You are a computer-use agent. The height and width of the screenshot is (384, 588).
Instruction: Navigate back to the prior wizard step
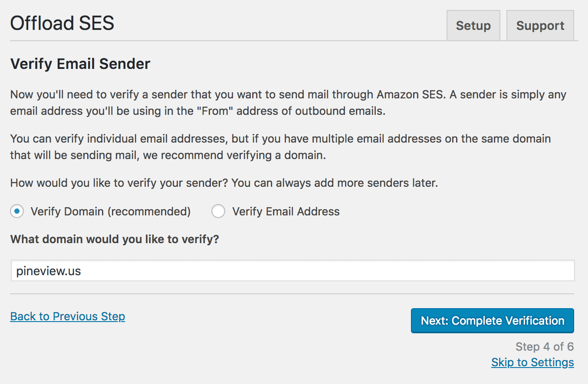67,316
